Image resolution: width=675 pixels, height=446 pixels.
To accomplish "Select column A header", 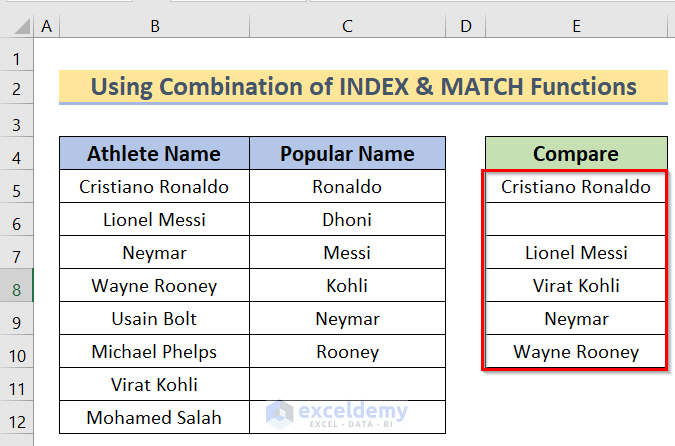I will click(47, 26).
